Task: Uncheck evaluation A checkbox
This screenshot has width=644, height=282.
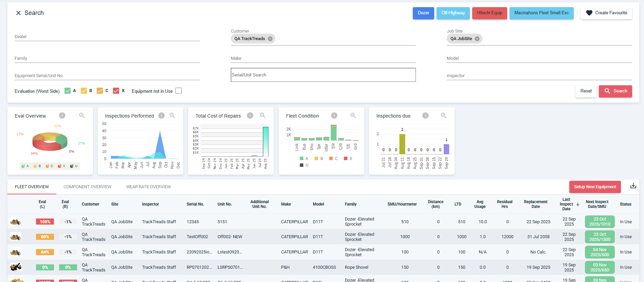Action: pos(68,91)
